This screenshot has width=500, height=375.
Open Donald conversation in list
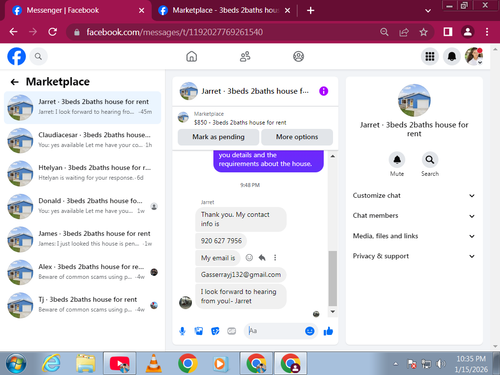click(x=82, y=206)
